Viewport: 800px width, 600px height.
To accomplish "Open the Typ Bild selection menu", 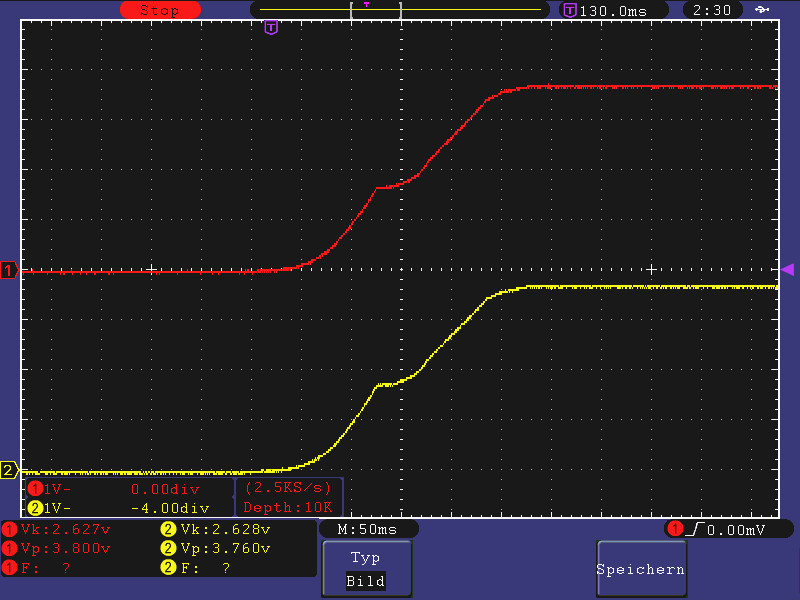I will (365, 569).
